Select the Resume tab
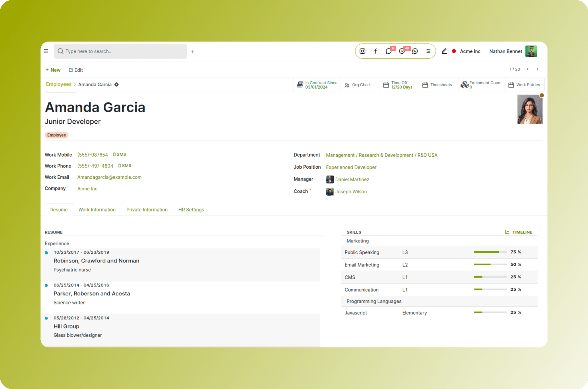The width and height of the screenshot is (588, 389). (59, 210)
